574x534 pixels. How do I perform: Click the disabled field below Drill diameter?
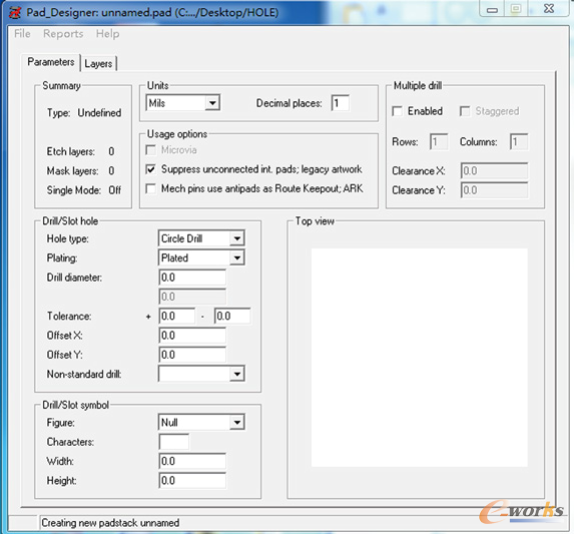(x=192, y=297)
